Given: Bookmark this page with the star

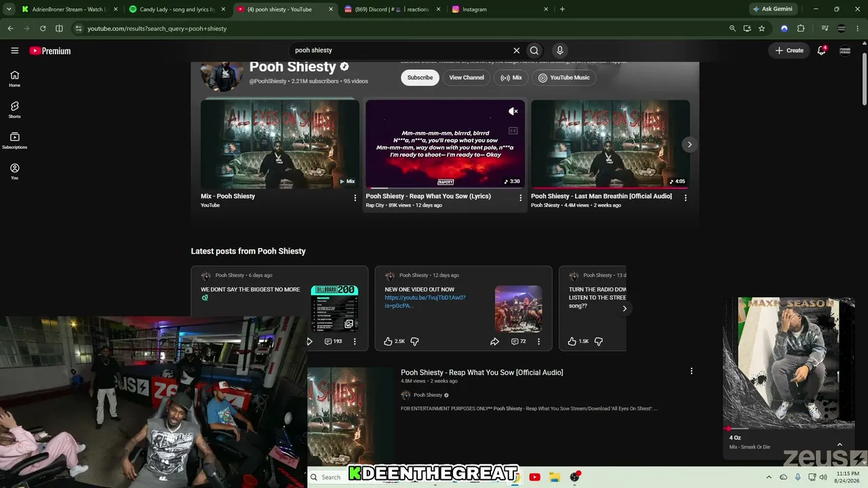Looking at the screenshot, I should [762, 28].
